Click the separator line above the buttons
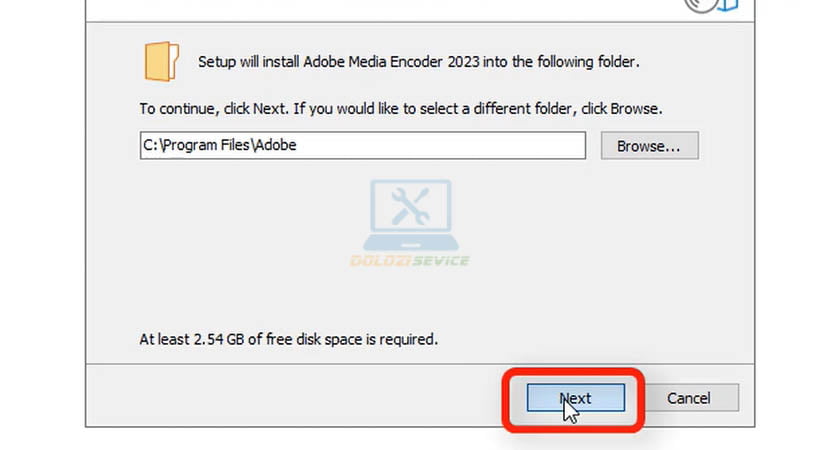The image size is (820, 450). point(300,364)
